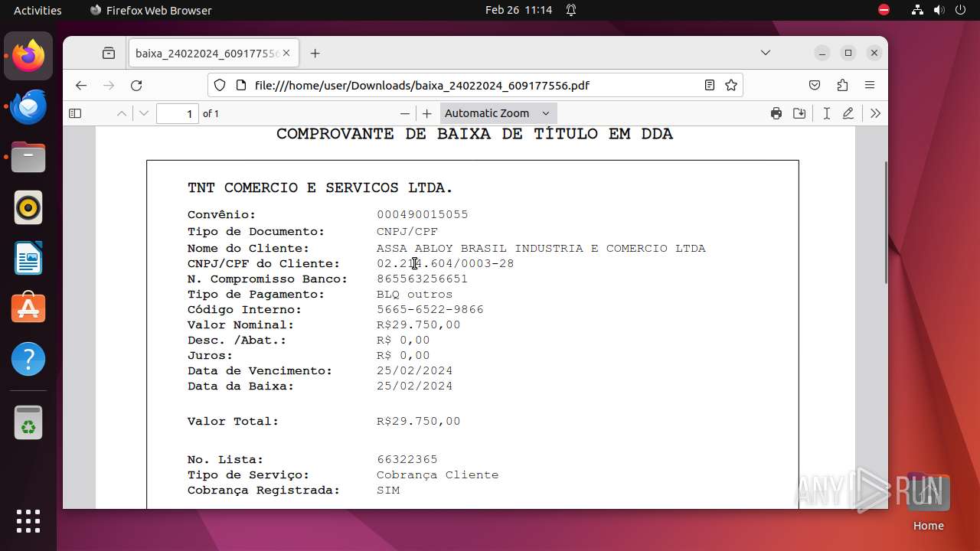Click the Cobrança Registrada SIM value
The image size is (980, 551).
pos(388,491)
